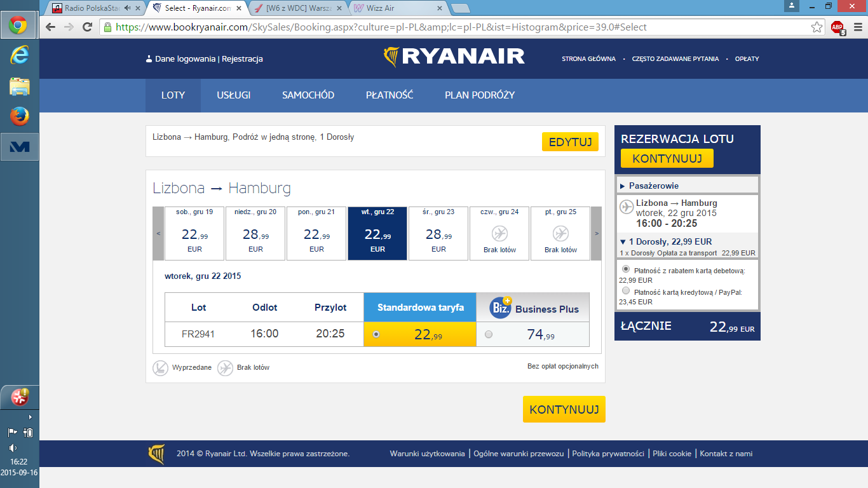Select the Standardowa taryfa 22,99 fare radio
This screenshot has width=868, height=488.
(x=376, y=334)
